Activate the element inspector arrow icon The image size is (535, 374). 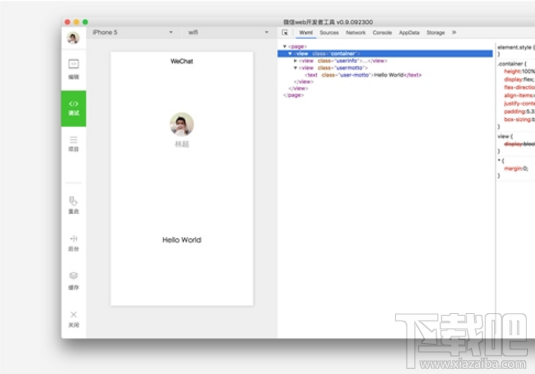pyautogui.click(x=285, y=32)
